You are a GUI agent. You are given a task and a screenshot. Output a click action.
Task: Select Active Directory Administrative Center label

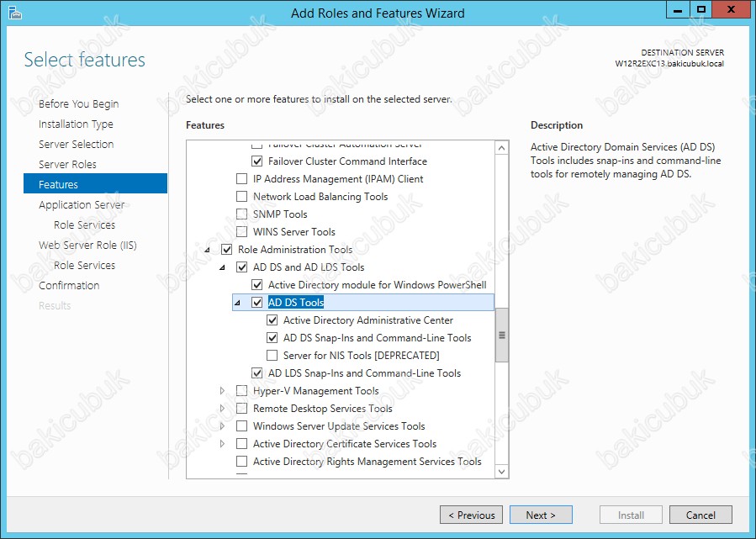[367, 320]
